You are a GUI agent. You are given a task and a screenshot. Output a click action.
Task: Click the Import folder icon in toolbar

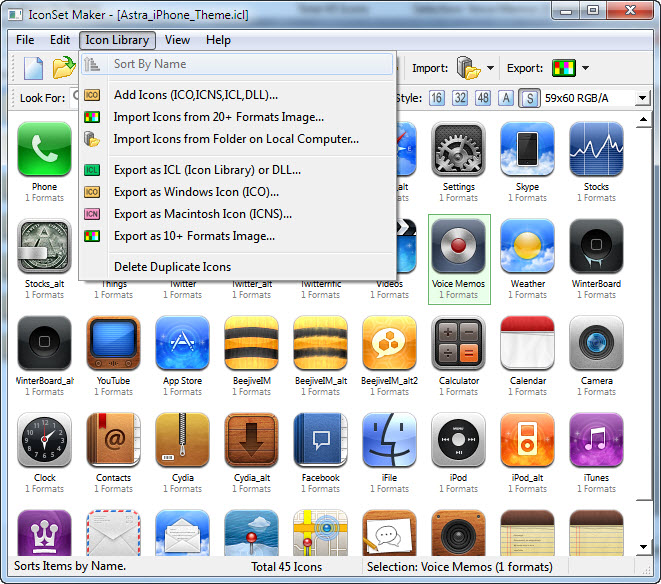(x=468, y=67)
